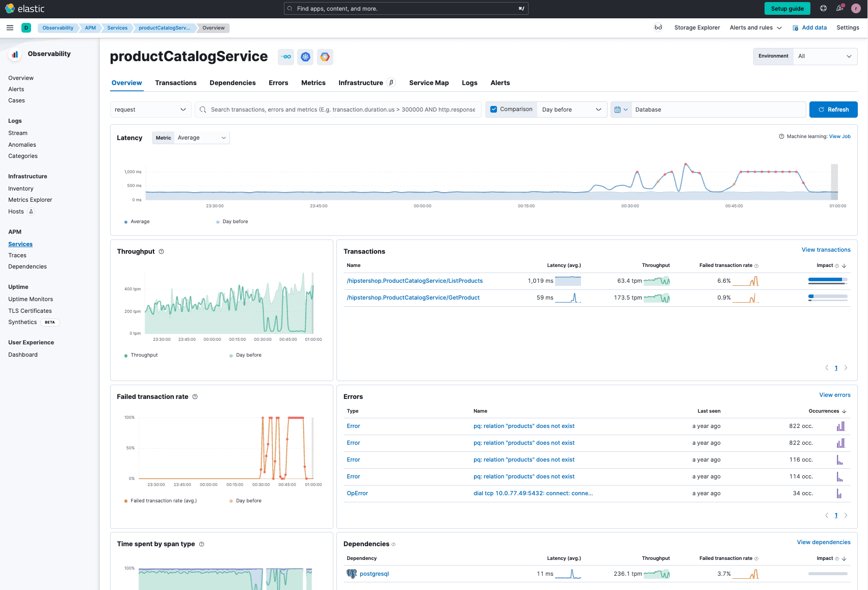Open the request transaction type dropdown

click(150, 110)
